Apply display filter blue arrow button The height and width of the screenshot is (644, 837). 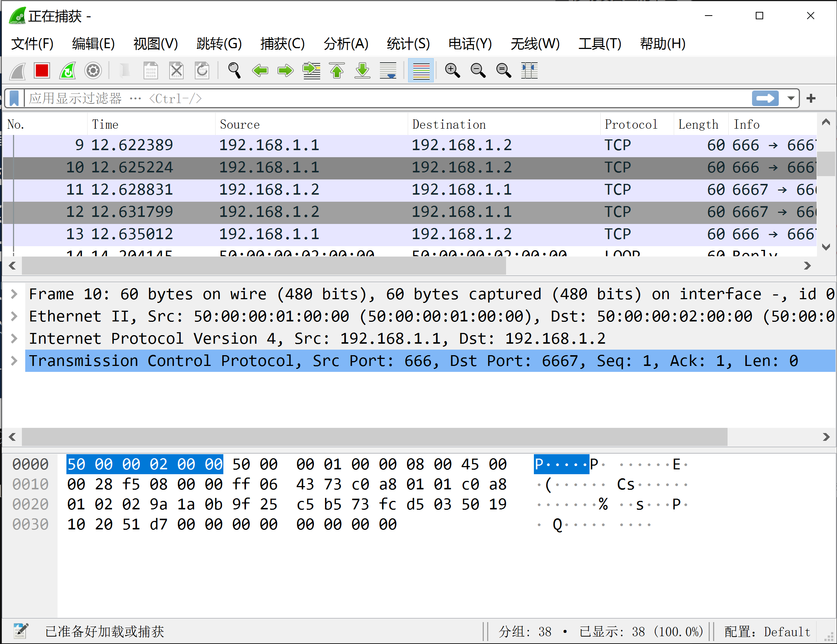(765, 98)
